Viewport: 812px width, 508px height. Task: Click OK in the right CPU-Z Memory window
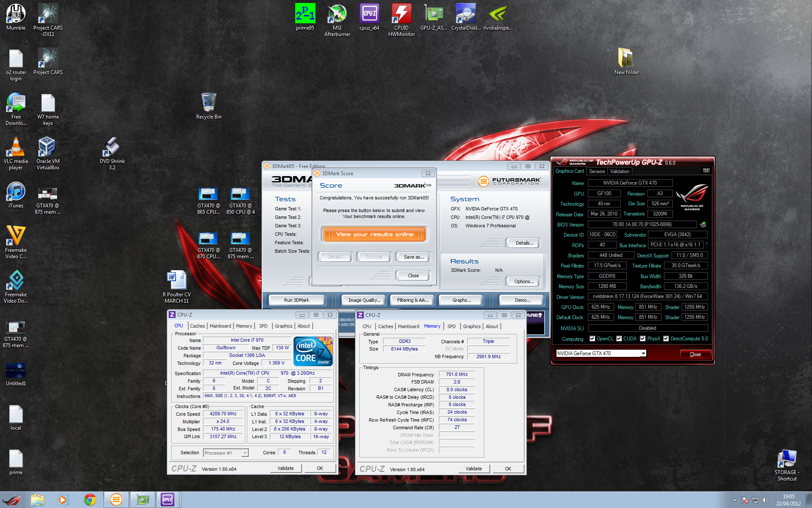click(x=508, y=469)
